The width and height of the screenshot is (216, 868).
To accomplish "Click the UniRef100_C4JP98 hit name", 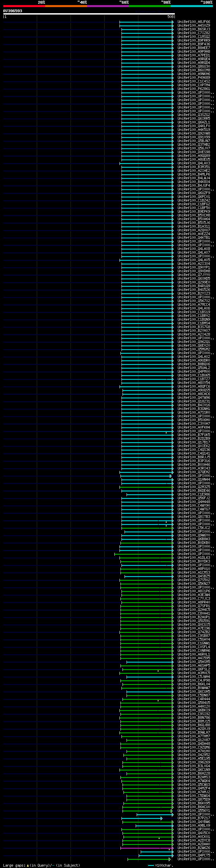I will coord(194,681).
